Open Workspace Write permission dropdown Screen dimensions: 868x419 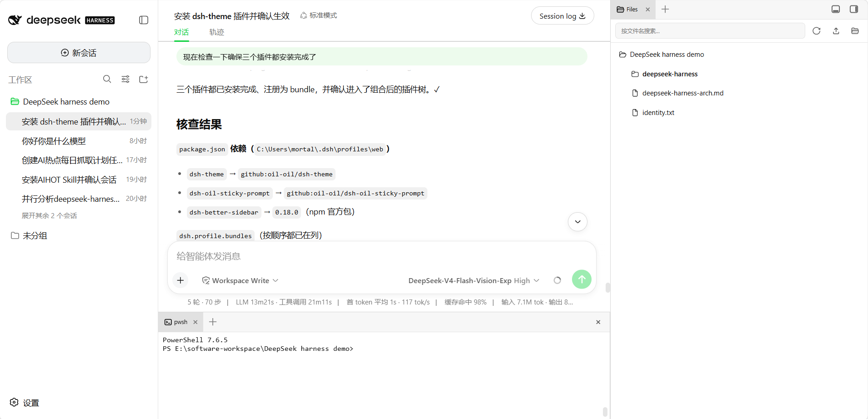coord(240,280)
